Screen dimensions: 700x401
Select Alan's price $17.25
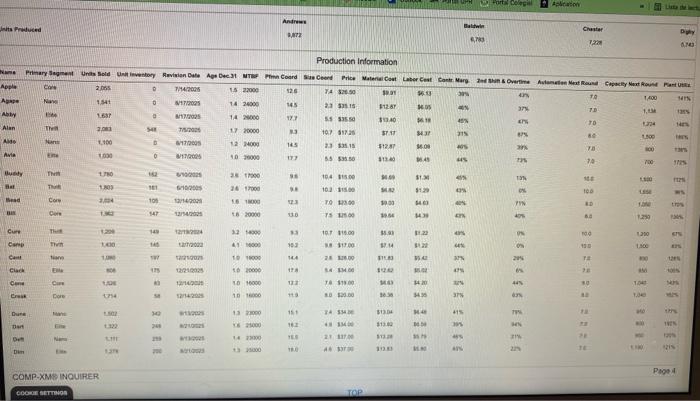[x=346, y=133]
